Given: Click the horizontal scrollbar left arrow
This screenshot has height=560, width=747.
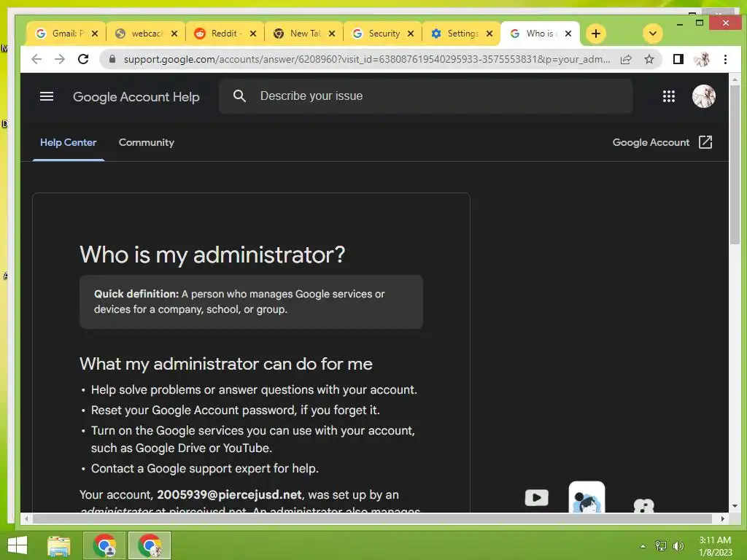Looking at the screenshot, I should click(27, 518).
